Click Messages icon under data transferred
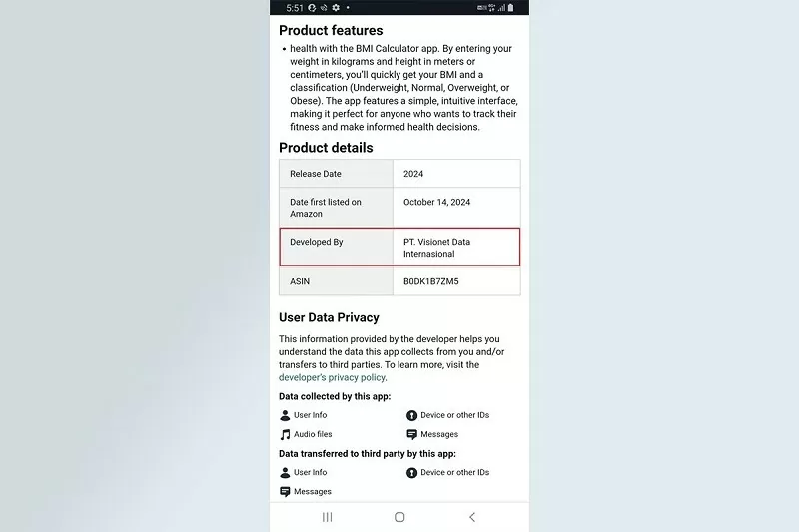799x532 pixels. [x=285, y=492]
